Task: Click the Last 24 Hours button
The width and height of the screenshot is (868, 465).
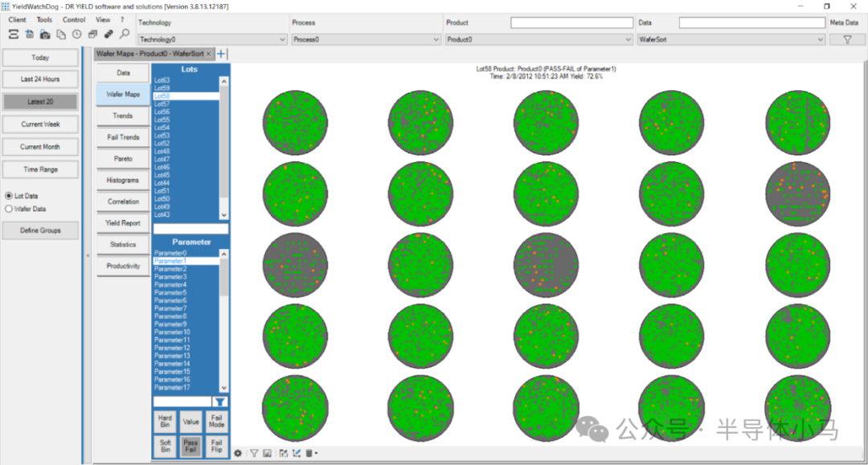Action: click(40, 79)
